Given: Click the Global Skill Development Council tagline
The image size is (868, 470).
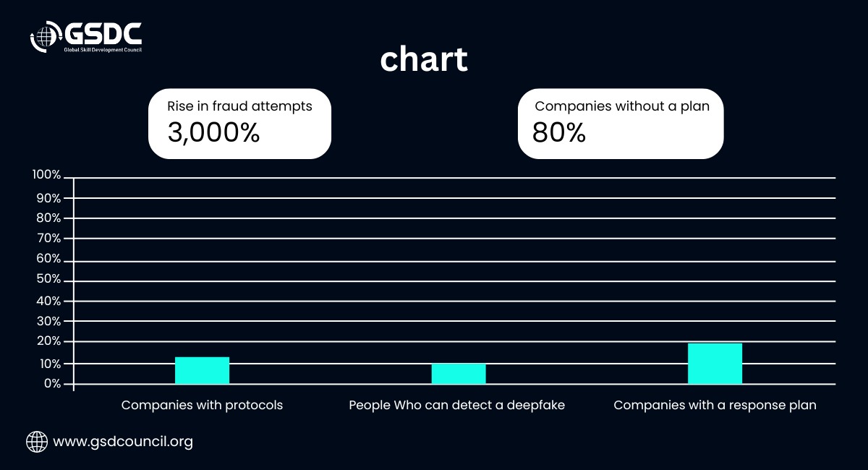Looking at the screenshot, I should coord(103,49).
